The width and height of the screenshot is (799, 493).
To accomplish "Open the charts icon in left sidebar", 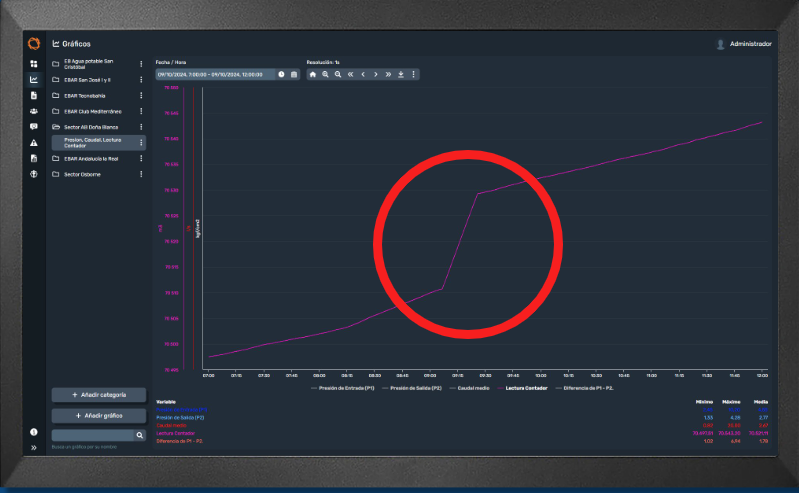I will 34,80.
